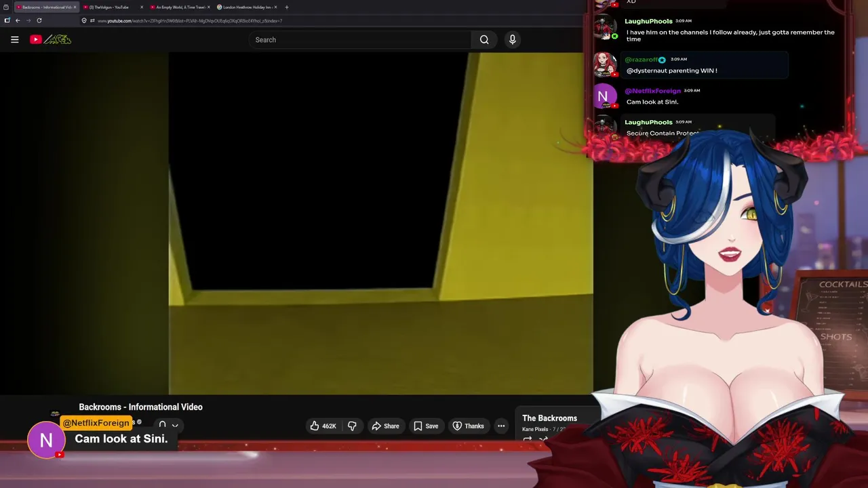Focus the YouTube Search field
Viewport: 868px width, 488px height.
(360, 39)
